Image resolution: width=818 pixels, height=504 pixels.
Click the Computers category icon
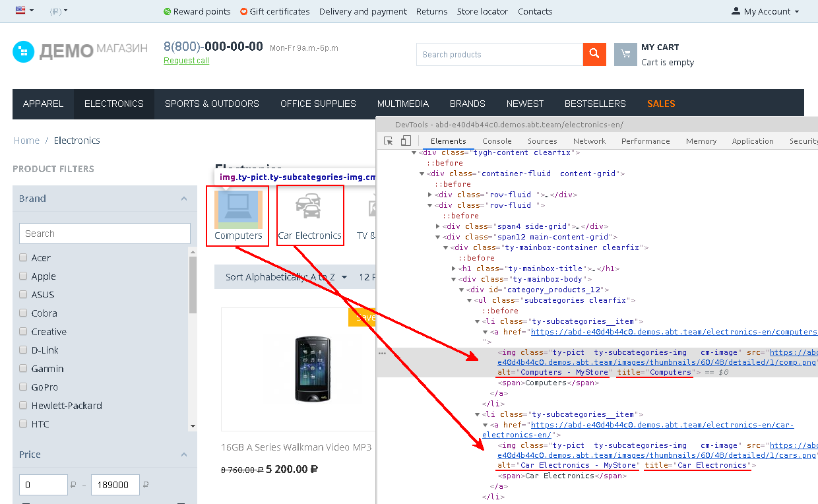tap(238, 208)
